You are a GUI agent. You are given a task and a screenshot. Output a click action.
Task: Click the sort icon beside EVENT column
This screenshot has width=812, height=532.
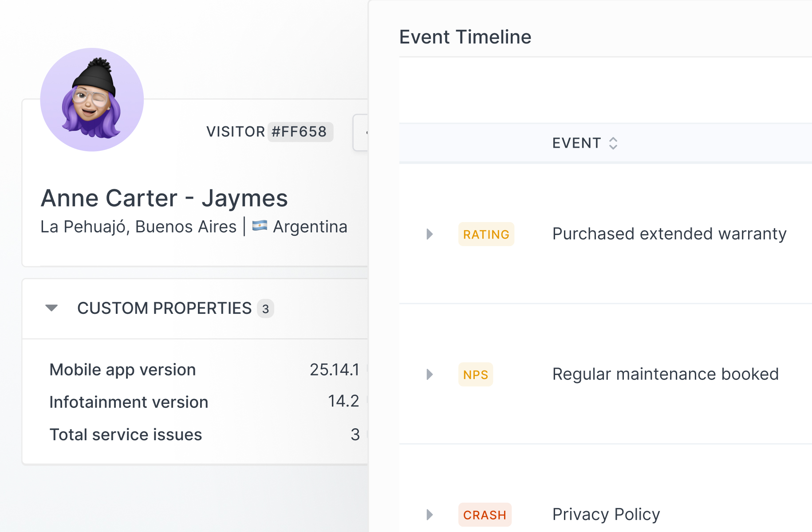click(x=613, y=143)
